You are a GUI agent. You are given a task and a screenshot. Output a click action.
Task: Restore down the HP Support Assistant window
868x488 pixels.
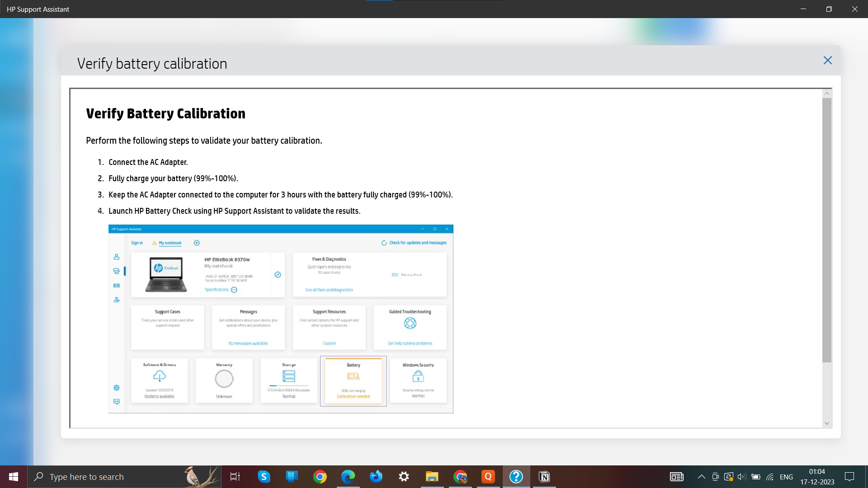pos(829,9)
